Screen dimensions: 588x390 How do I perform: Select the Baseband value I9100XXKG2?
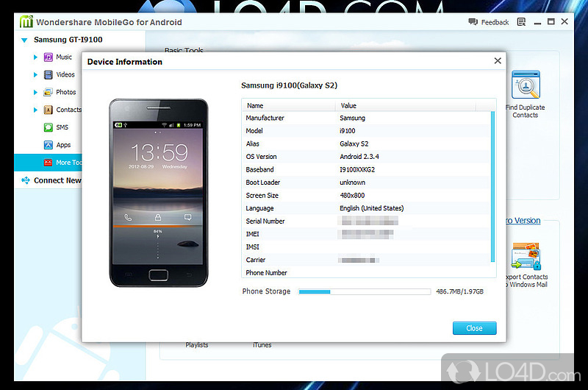click(357, 170)
